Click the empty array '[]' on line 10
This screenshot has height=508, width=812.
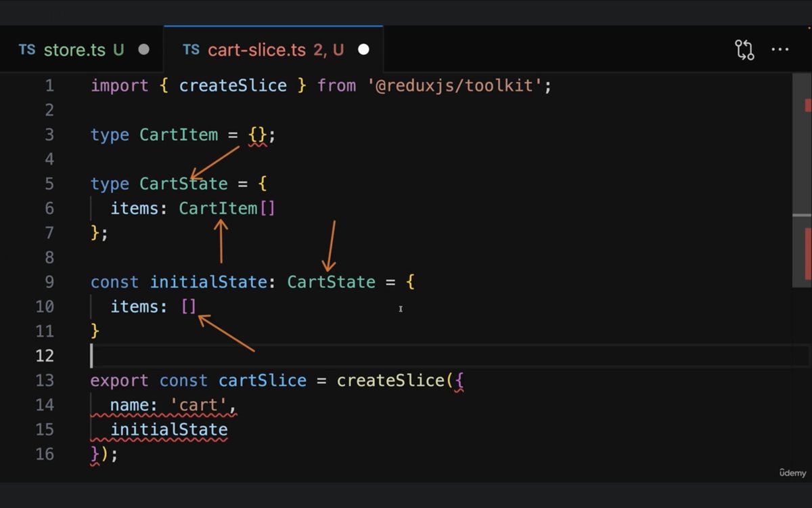point(189,306)
